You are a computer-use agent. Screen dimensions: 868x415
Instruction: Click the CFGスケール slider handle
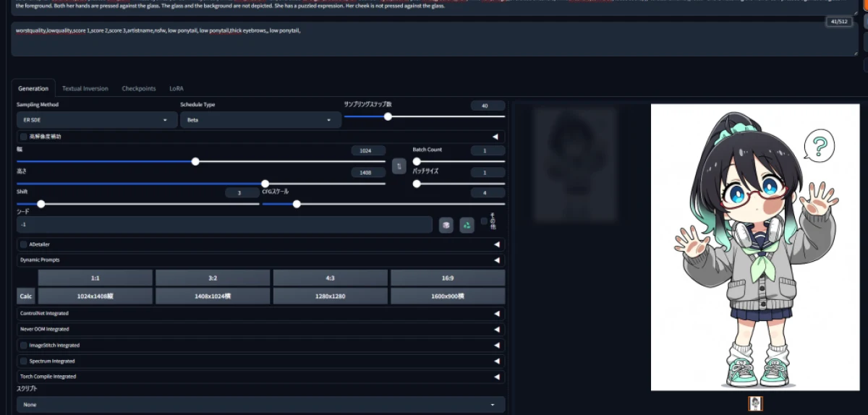click(297, 204)
